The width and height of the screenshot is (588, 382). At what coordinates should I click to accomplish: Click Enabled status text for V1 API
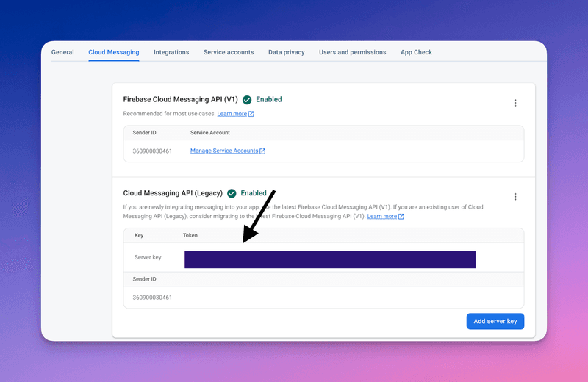269,99
